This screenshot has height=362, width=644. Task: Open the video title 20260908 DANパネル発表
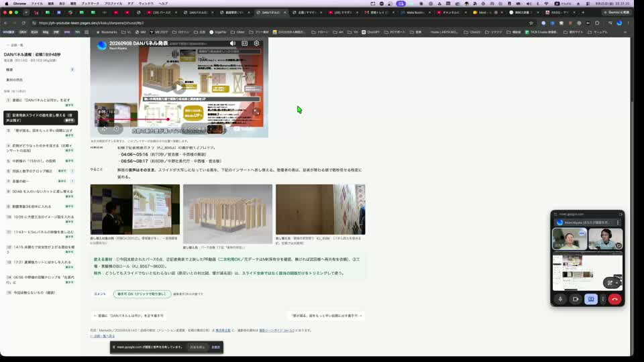coord(138,43)
